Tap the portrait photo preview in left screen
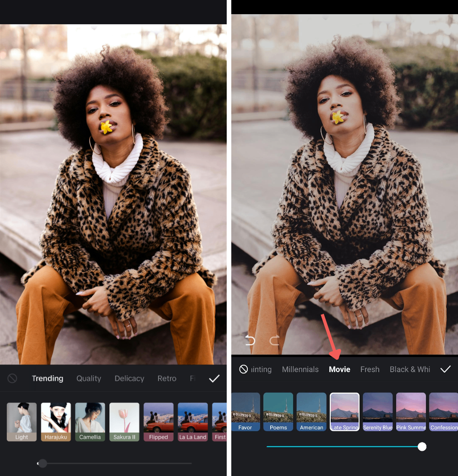458x476 pixels. click(113, 194)
